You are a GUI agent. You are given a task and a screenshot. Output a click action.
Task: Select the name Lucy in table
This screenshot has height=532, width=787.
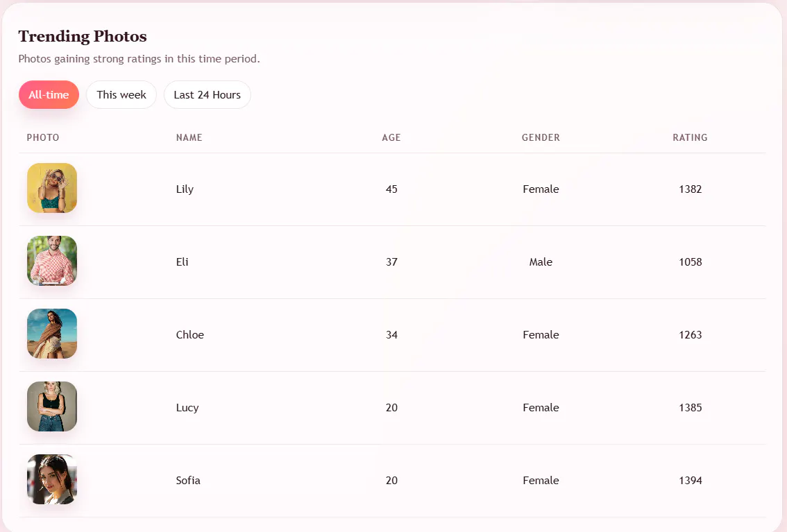click(x=187, y=408)
